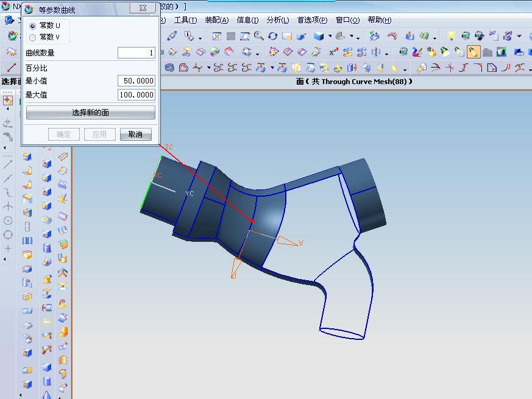Click the 最大值 field showing 100.0000
Viewport: 532px width, 399px height.
click(x=137, y=94)
